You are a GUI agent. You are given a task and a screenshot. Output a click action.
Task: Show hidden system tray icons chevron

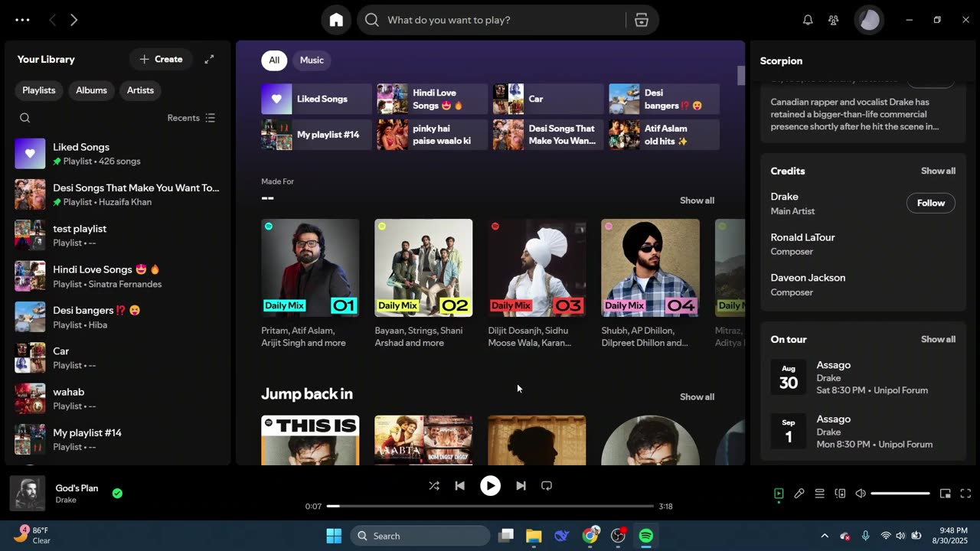(x=824, y=536)
